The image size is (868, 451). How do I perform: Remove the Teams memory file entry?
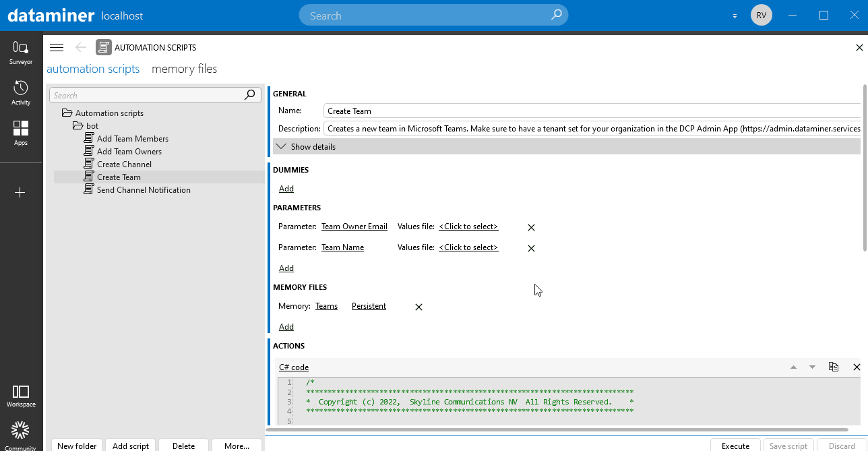point(418,307)
